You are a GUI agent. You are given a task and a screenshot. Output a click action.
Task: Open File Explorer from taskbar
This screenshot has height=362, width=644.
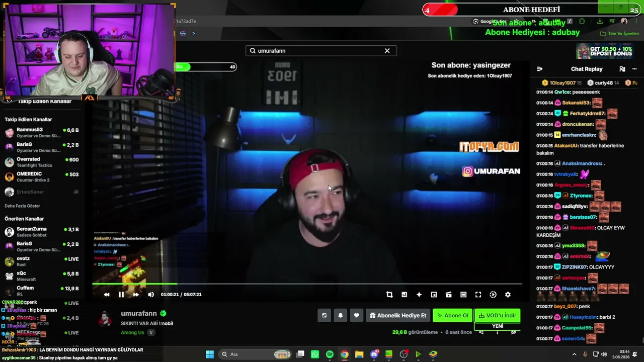click(x=359, y=354)
